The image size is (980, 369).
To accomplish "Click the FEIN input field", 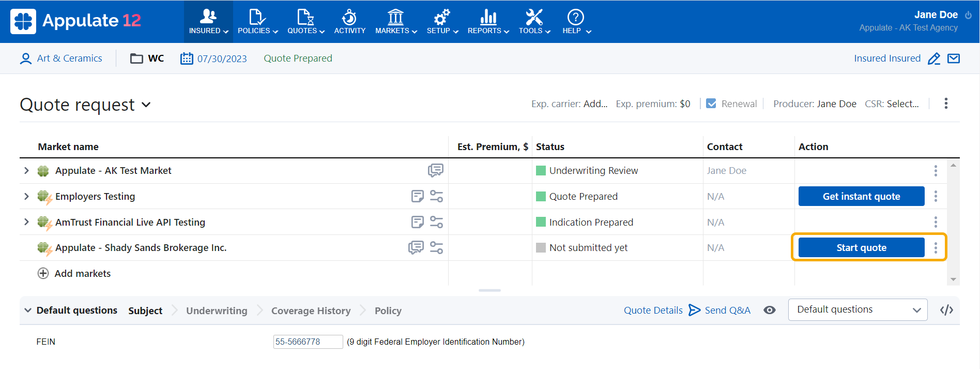I will point(308,342).
